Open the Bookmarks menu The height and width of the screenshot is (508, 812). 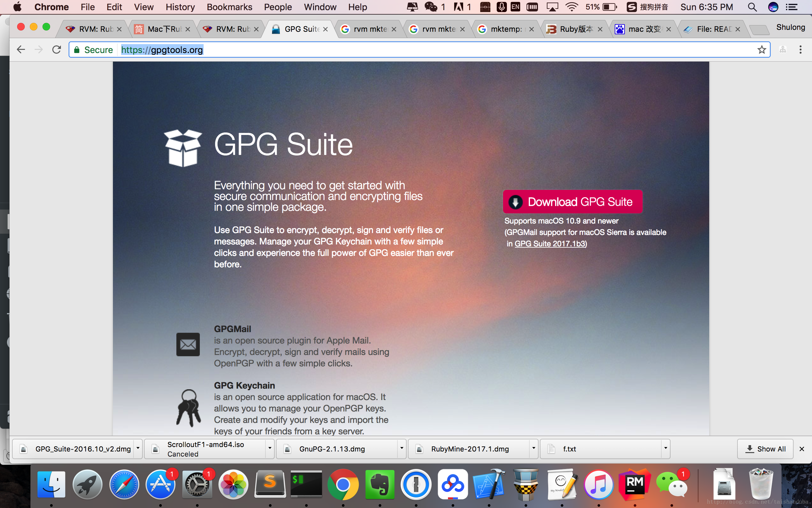click(x=230, y=7)
